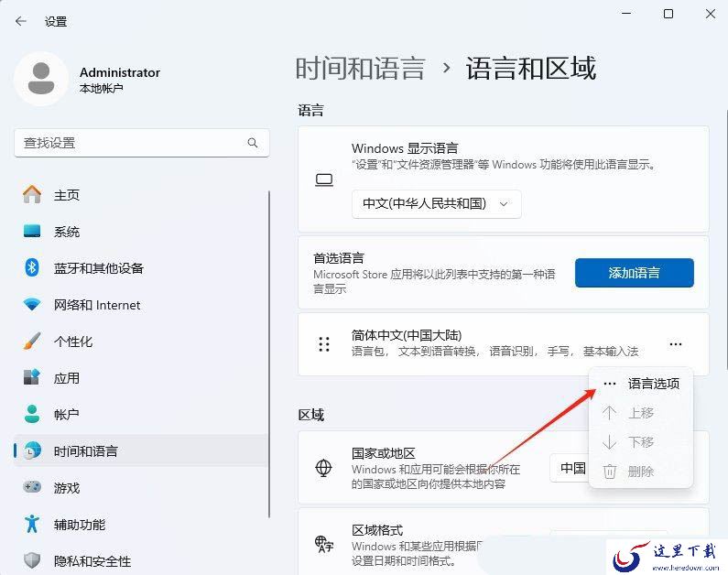Open 辅助功能 in the sidebar

point(141,524)
